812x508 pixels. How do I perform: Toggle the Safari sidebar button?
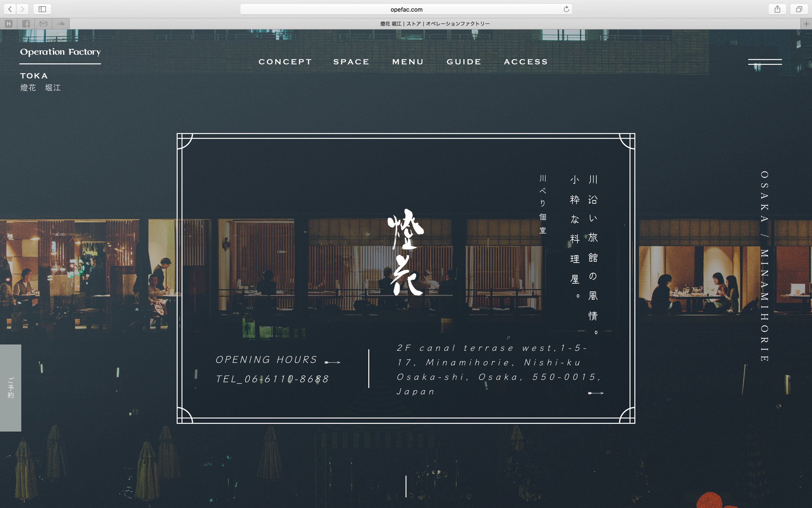click(42, 9)
